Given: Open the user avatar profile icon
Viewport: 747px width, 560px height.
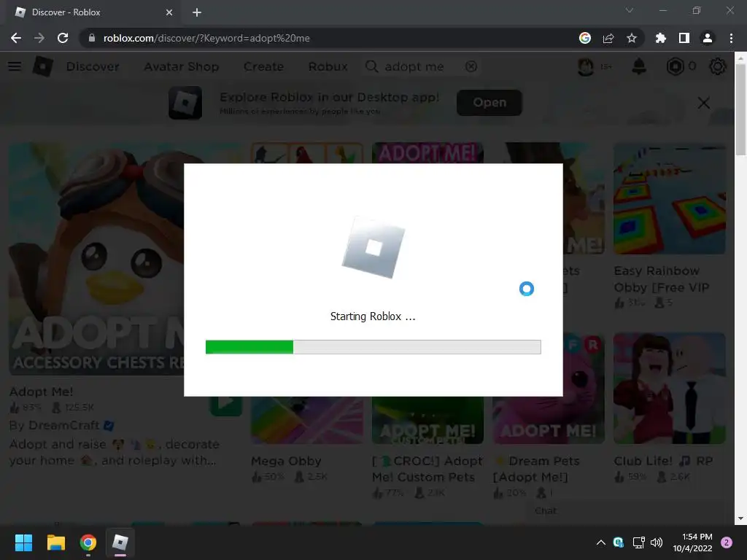Looking at the screenshot, I should tap(586, 66).
